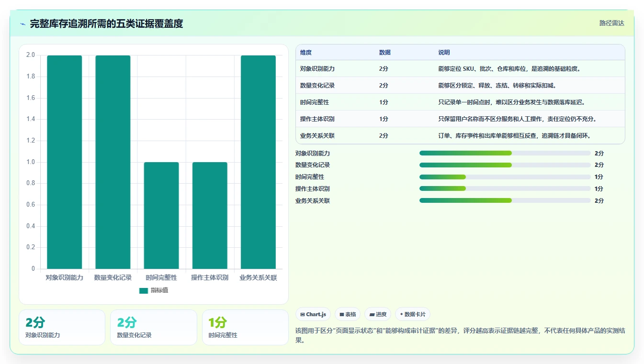The image size is (644, 364).
Task: Select the Chart.js tag chip
Action: (313, 314)
